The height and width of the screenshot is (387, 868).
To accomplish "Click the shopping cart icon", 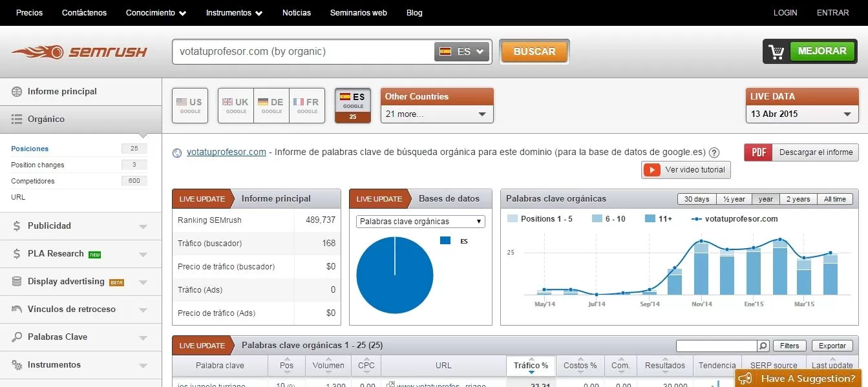I will click(x=776, y=52).
